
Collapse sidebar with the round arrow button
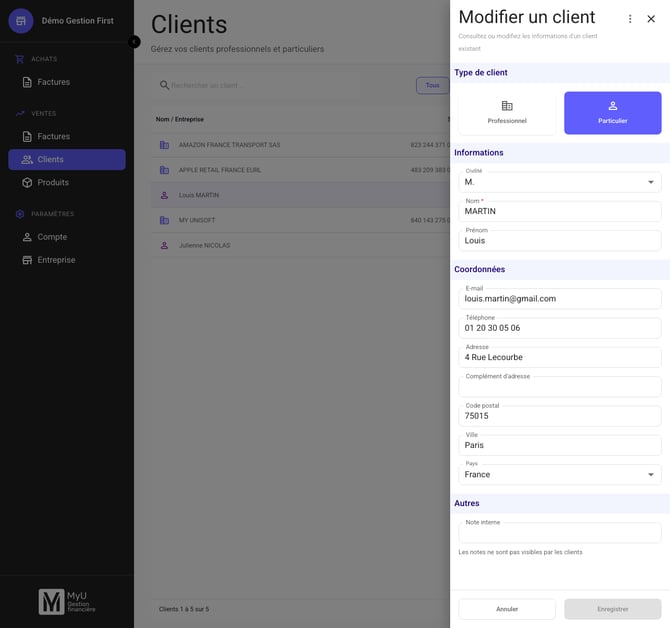(134, 42)
